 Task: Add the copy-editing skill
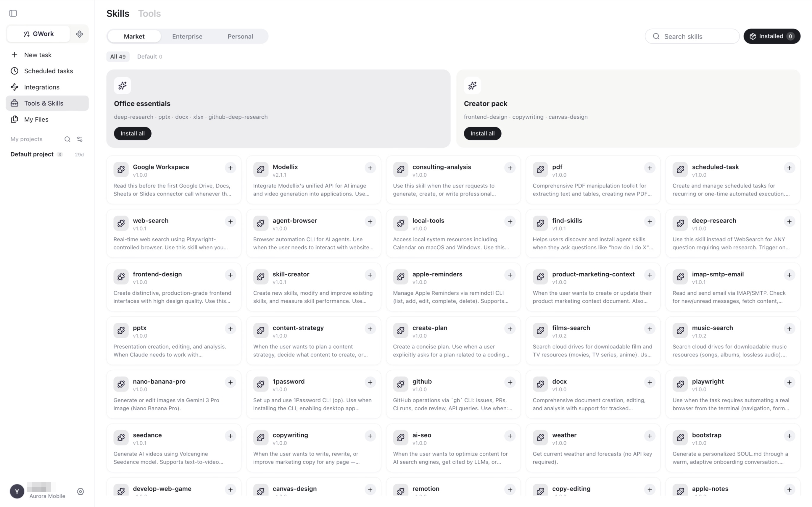pyautogui.click(x=650, y=490)
